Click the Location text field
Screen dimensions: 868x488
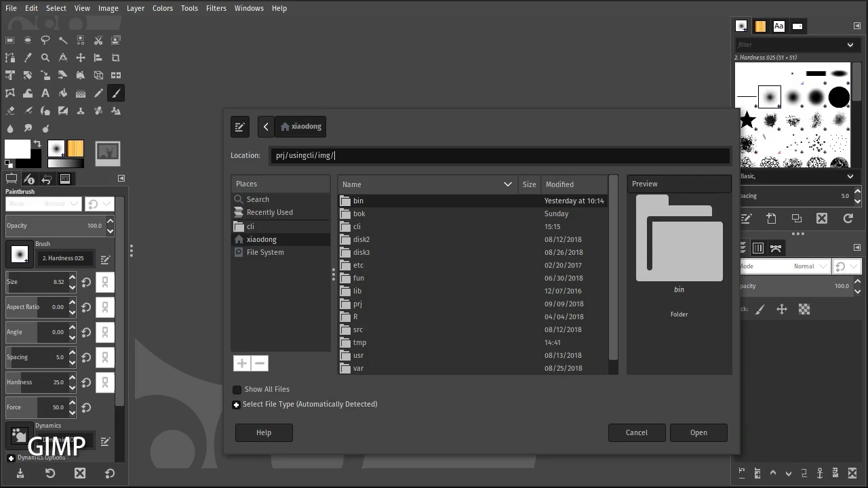(500, 155)
